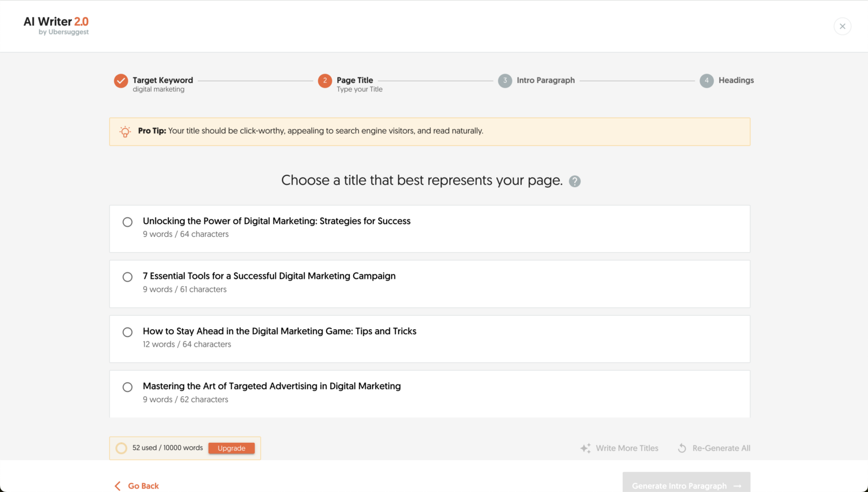Click the title card for the third suggestion

tap(429, 339)
